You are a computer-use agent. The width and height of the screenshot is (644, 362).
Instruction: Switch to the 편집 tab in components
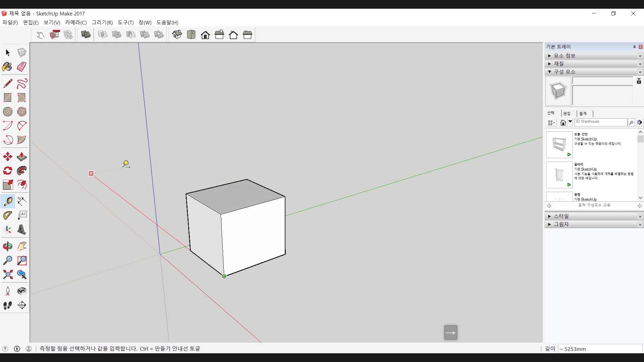pos(567,114)
